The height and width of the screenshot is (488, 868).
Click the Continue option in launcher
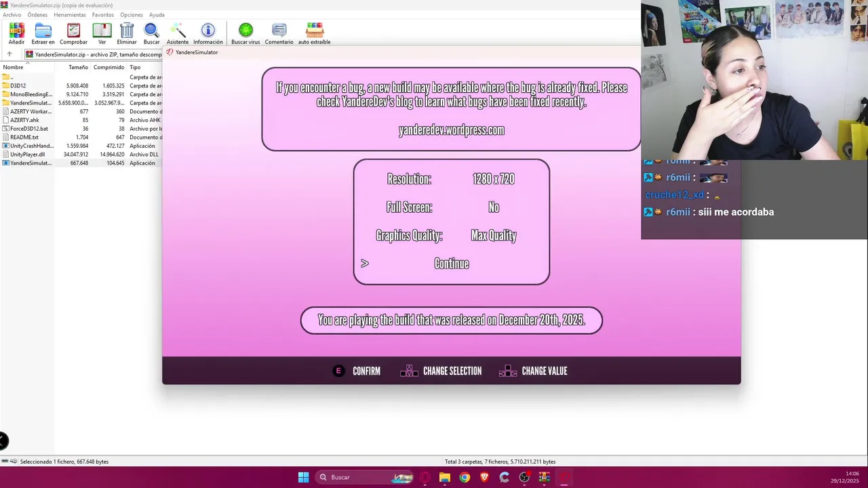coord(452,264)
